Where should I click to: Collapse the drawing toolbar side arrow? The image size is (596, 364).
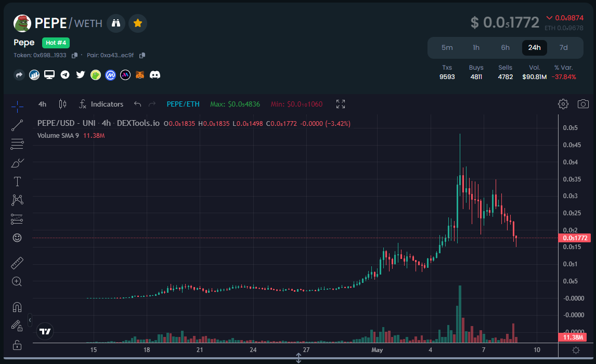30,320
